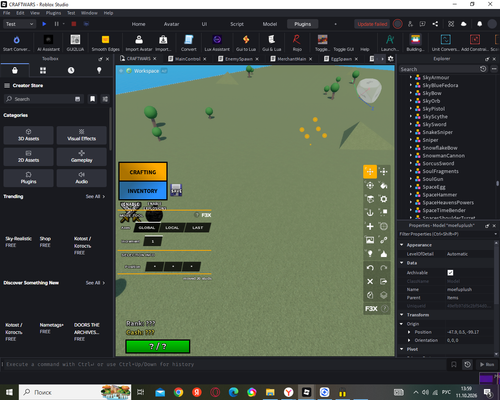The height and width of the screenshot is (400, 500).
Task: Click the F3X delete X icon
Action: click(370, 281)
